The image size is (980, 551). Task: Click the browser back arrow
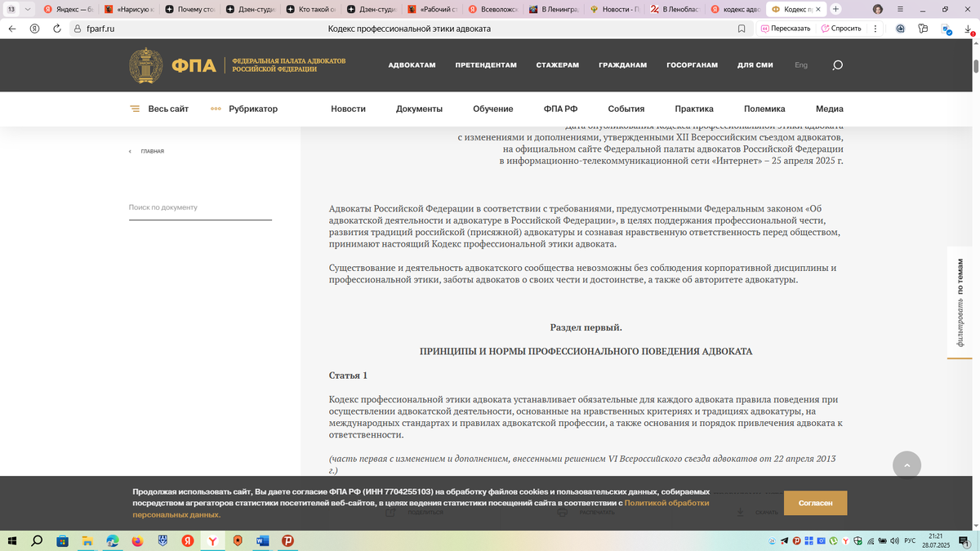tap(12, 28)
